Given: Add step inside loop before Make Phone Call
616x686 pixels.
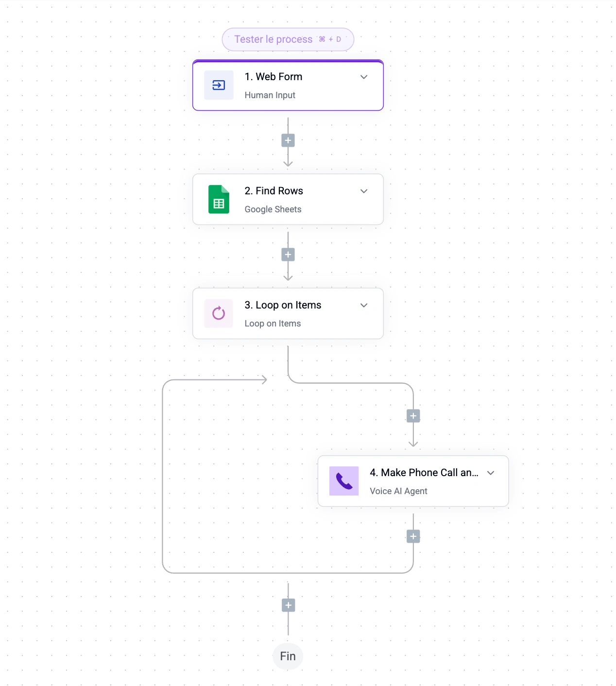Looking at the screenshot, I should [413, 416].
